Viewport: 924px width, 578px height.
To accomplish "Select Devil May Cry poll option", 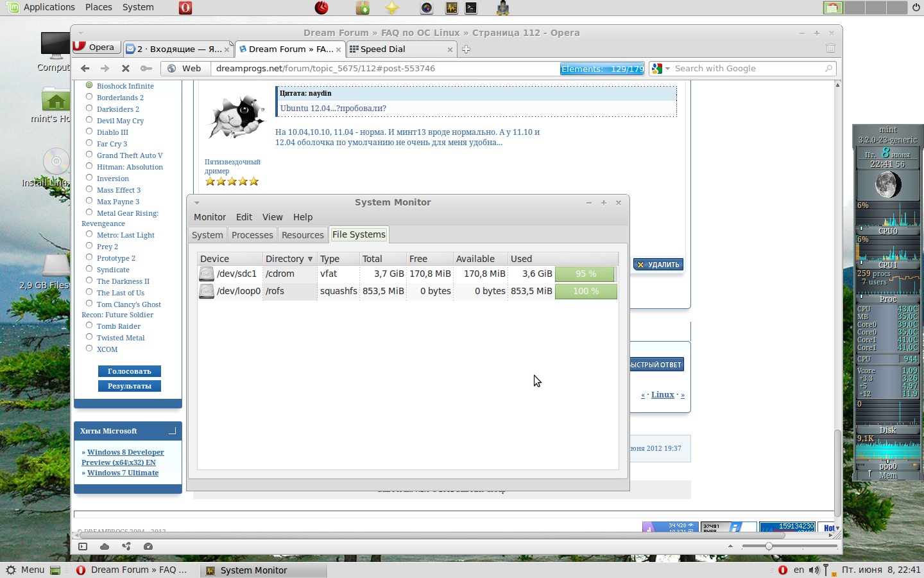I will 89,120.
